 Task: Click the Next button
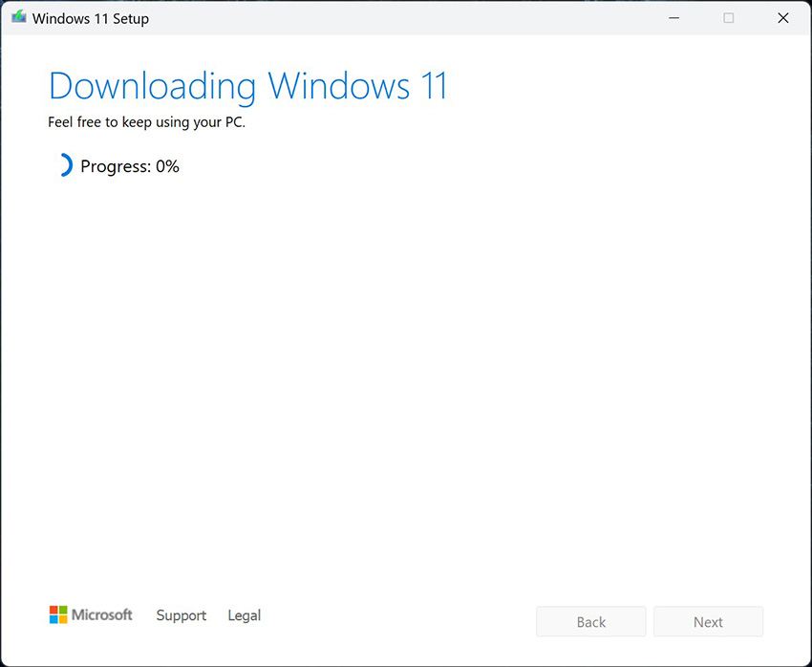(x=708, y=621)
